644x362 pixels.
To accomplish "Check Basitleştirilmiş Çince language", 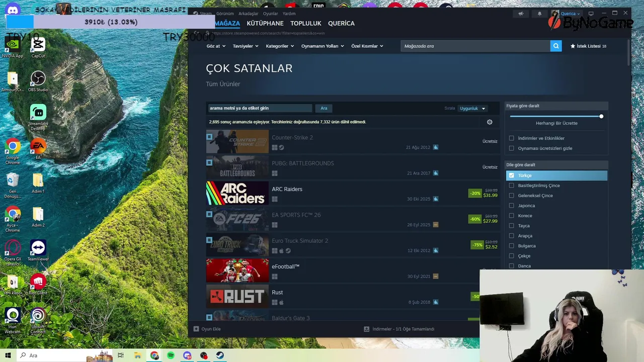I will click(512, 185).
